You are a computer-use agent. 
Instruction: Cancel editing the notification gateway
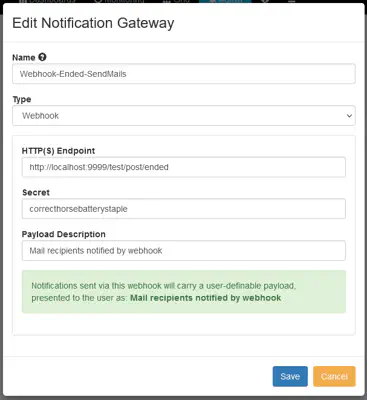coord(334,376)
